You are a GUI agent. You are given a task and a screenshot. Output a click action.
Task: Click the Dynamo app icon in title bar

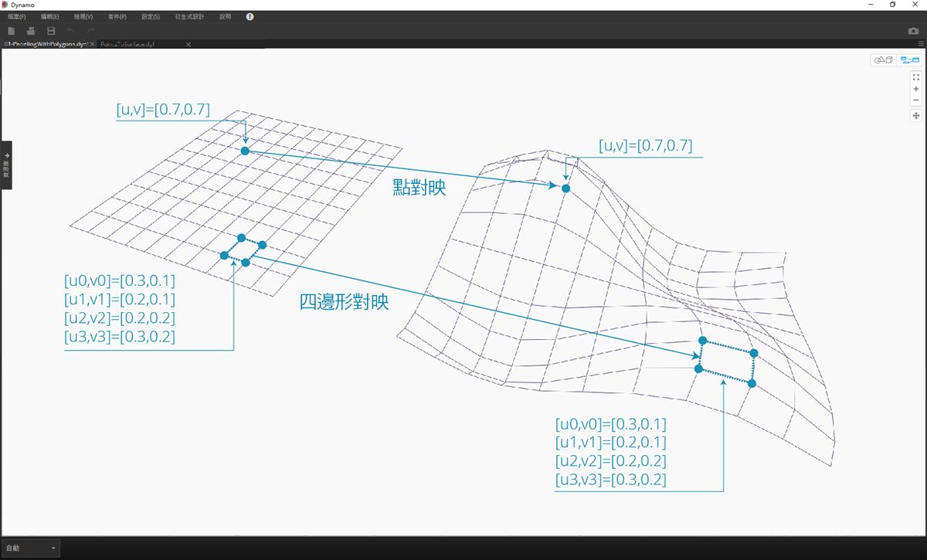click(x=5, y=5)
